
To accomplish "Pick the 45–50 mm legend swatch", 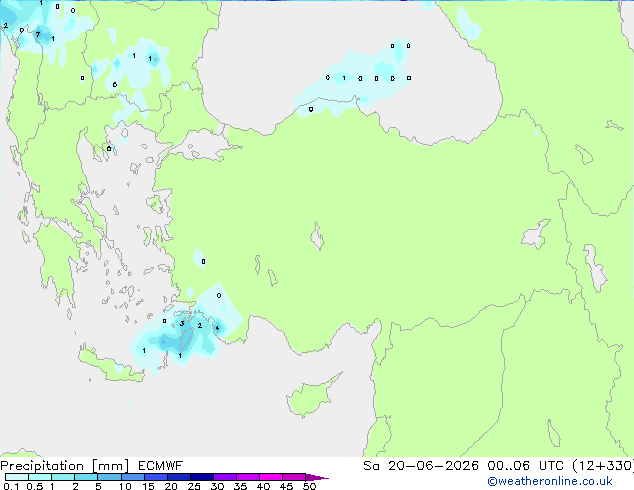I will coord(294,477).
